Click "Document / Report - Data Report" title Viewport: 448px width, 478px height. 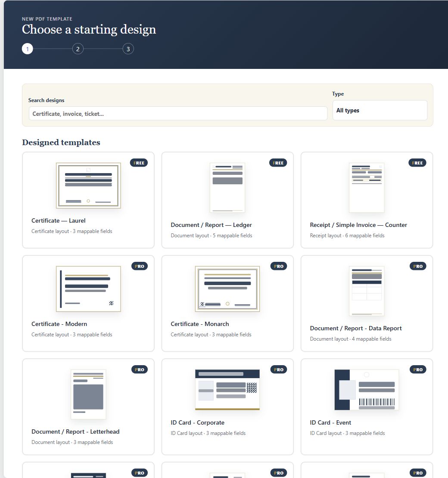[355, 328]
